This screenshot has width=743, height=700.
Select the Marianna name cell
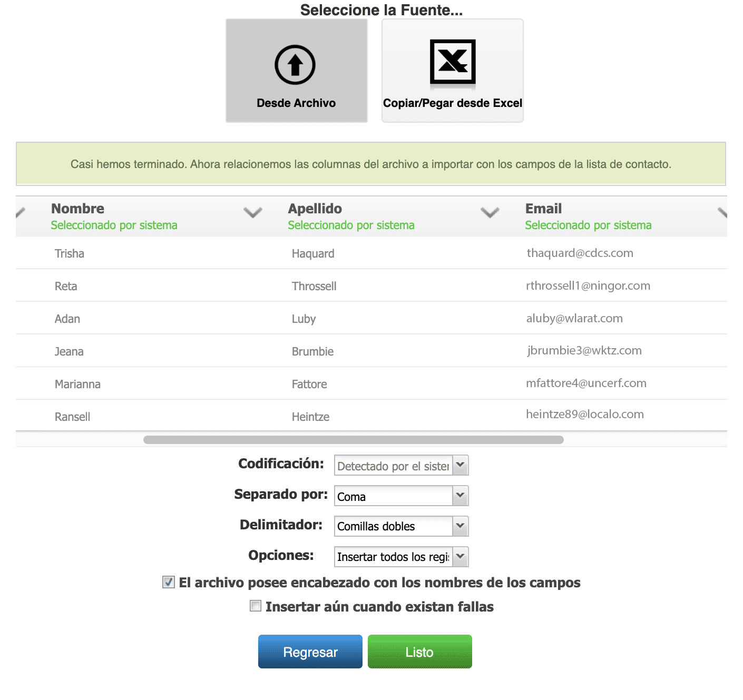(x=77, y=384)
